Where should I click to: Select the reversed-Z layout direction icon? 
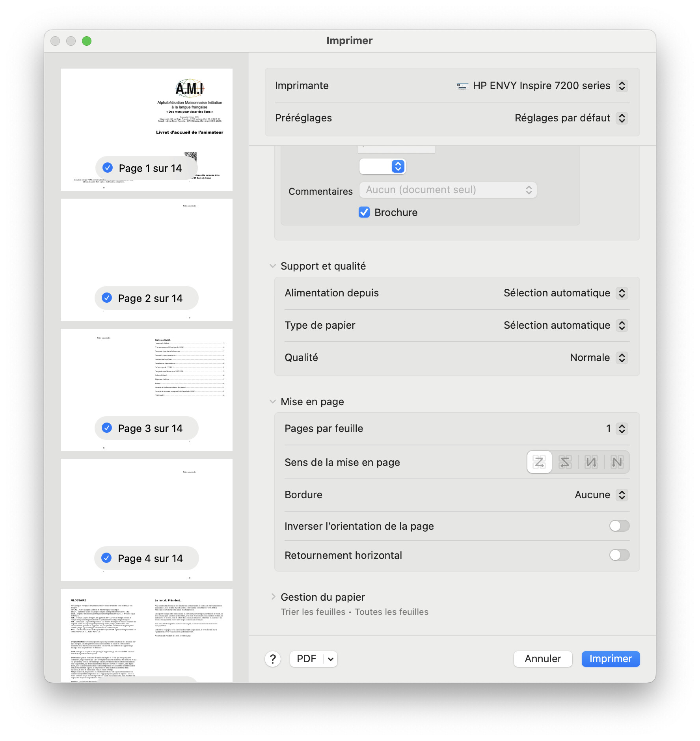[x=565, y=462]
